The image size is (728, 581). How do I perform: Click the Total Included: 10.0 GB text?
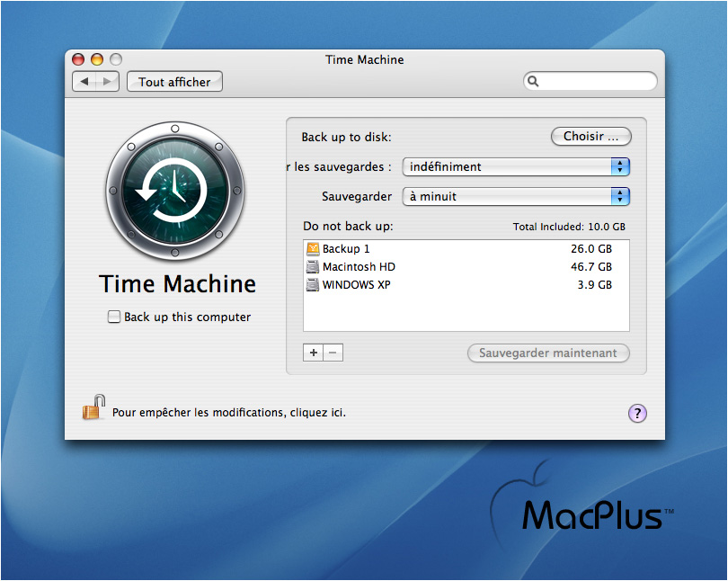[x=569, y=227]
